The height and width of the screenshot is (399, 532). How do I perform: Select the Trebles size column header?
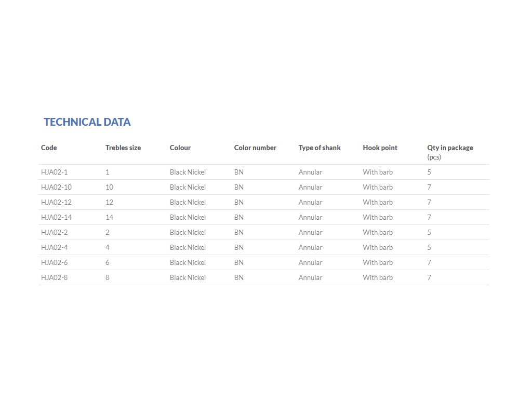(123, 148)
